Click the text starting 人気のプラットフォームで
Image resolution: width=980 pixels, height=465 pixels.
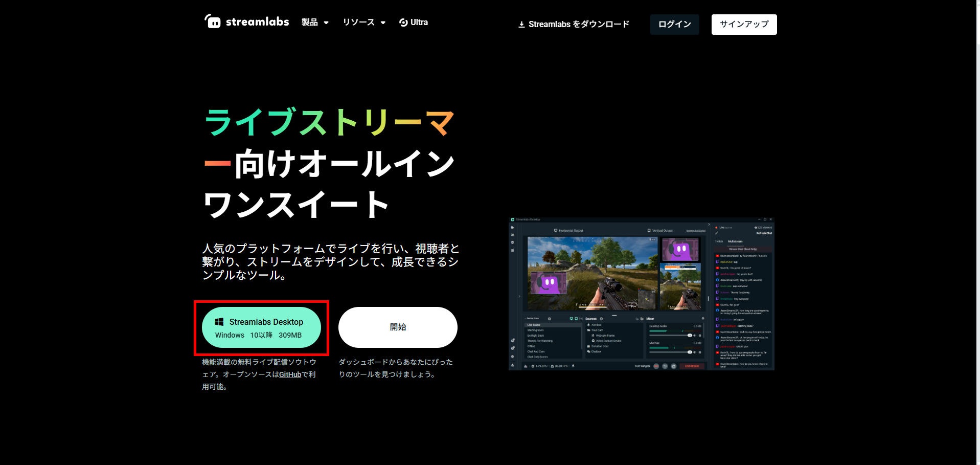(x=331, y=262)
